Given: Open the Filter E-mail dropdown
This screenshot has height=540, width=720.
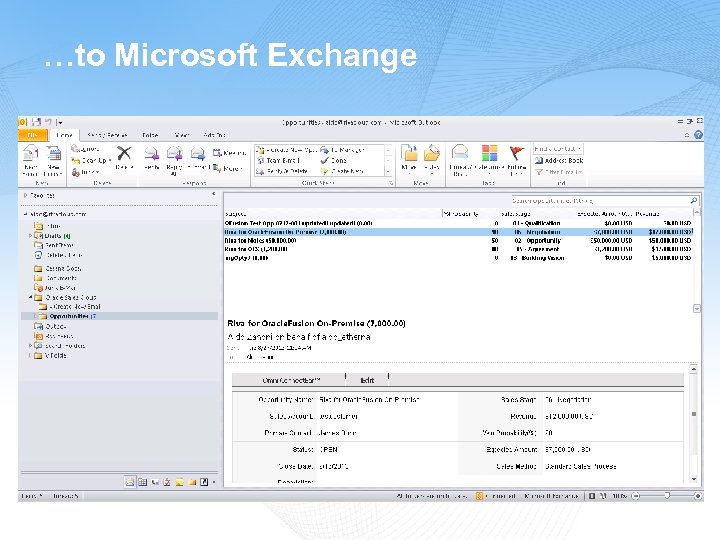Looking at the screenshot, I should 559,172.
